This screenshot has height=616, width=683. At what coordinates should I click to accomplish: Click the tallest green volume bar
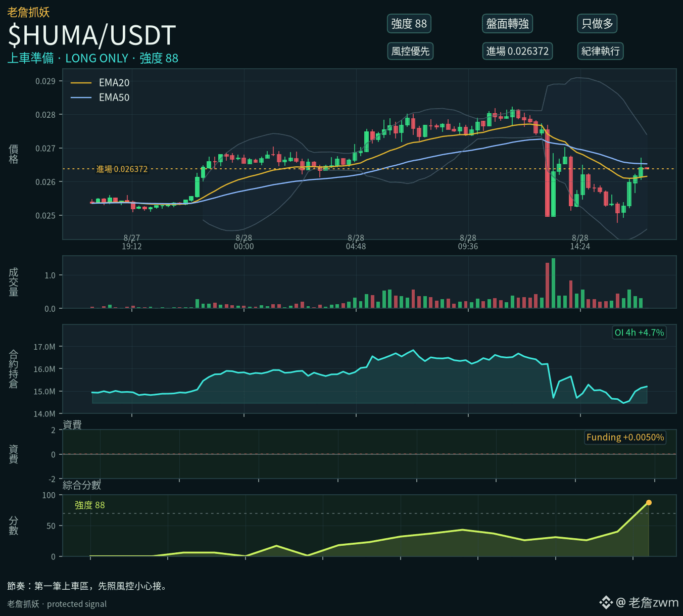554,283
